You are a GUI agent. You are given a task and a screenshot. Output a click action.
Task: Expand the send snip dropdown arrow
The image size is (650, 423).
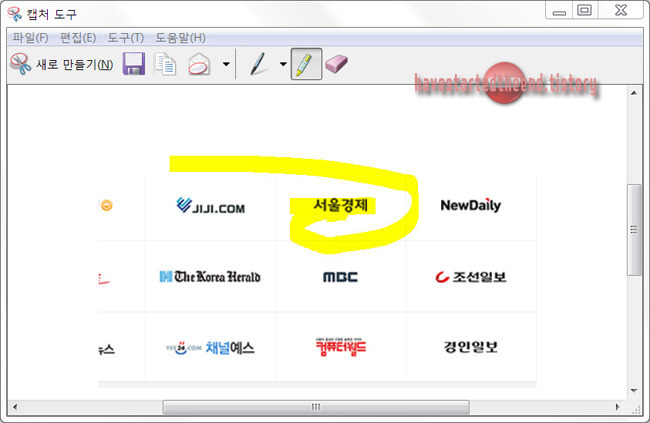(226, 64)
